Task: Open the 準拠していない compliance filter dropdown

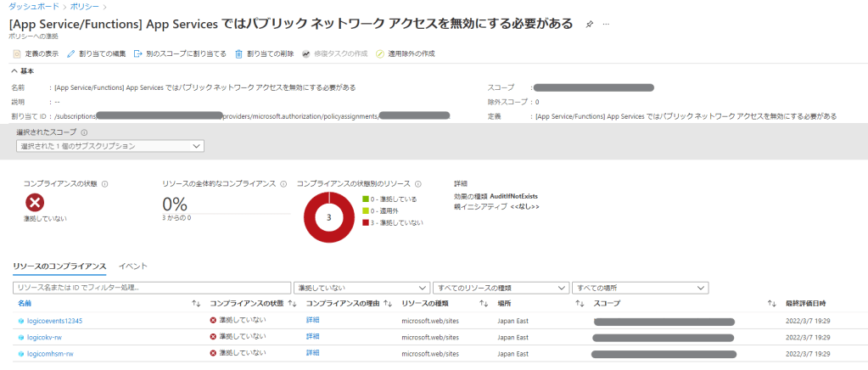Action: coord(361,288)
